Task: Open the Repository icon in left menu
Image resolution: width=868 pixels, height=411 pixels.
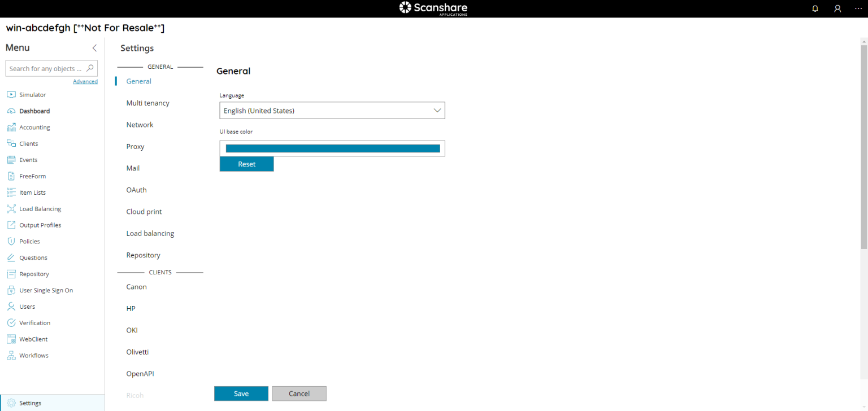Action: (x=11, y=274)
